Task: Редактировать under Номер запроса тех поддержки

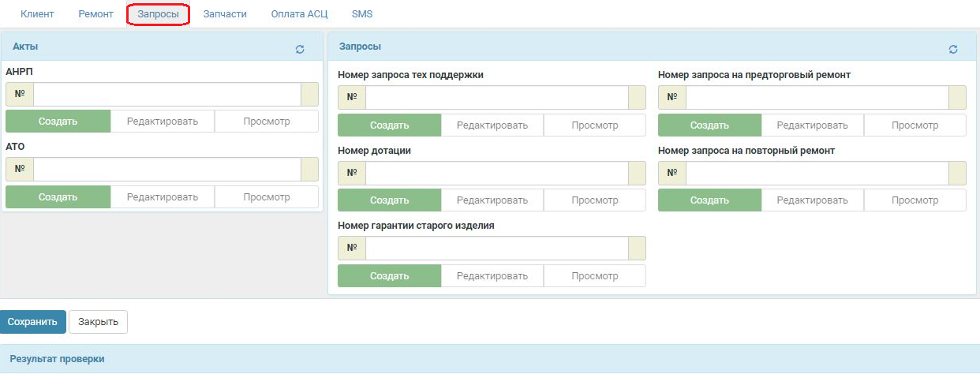Action: [492, 125]
